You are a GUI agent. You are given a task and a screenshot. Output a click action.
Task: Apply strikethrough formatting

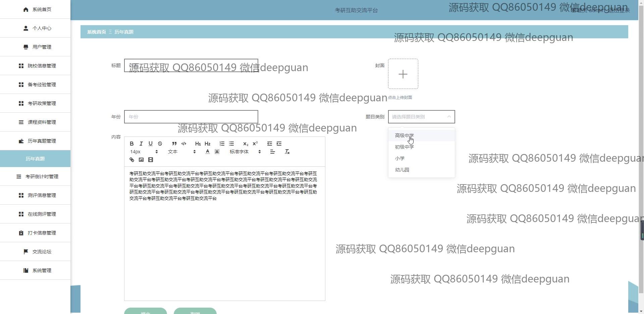click(160, 144)
